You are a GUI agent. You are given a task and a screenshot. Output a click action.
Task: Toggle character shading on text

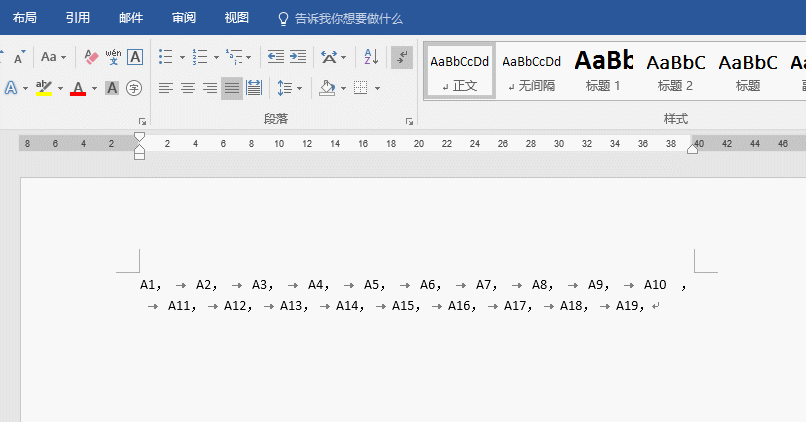[112, 88]
